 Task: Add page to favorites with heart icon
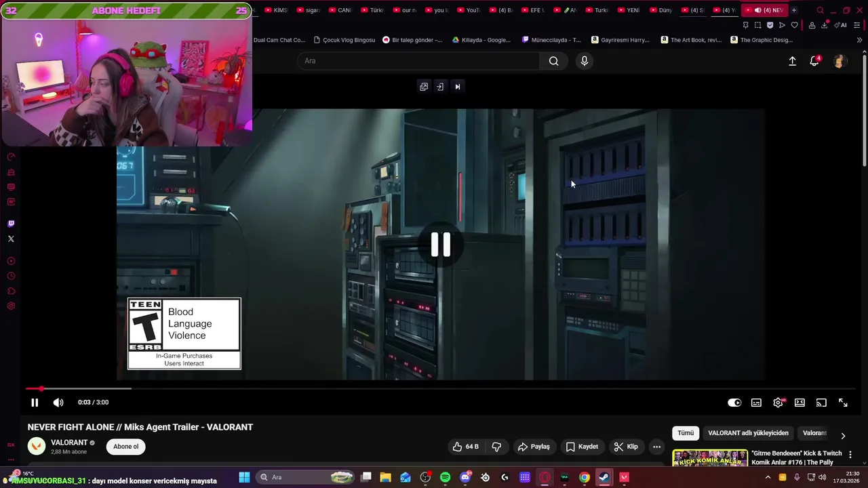pos(794,25)
